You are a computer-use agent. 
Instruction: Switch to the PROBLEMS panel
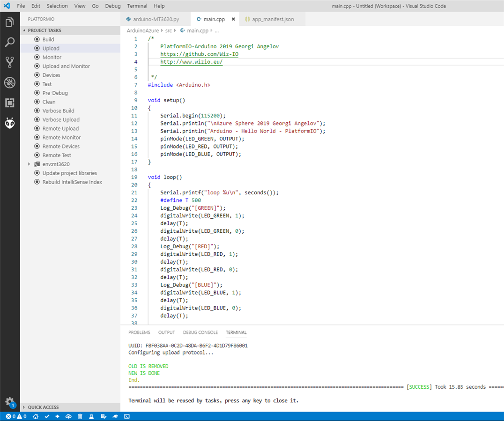click(139, 332)
